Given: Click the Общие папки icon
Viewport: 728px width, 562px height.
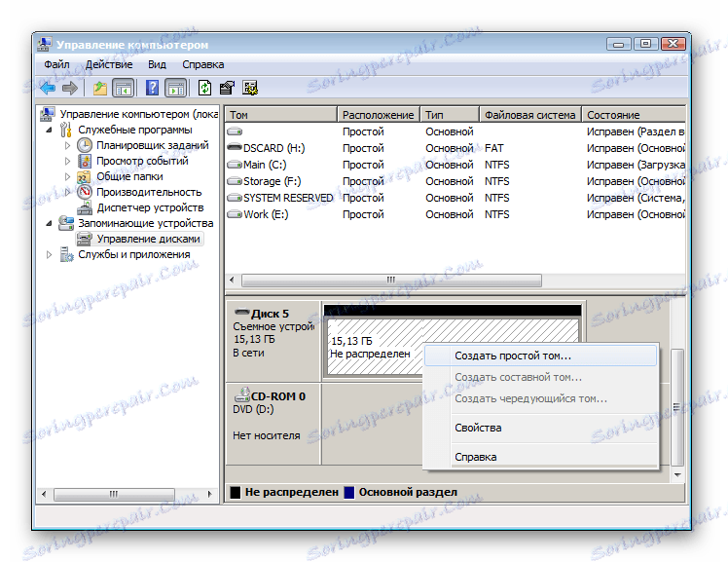Looking at the screenshot, I should [x=84, y=177].
